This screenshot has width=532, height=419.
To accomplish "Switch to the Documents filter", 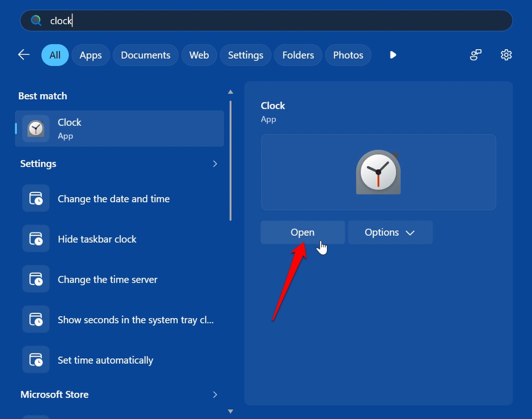I will 145,55.
